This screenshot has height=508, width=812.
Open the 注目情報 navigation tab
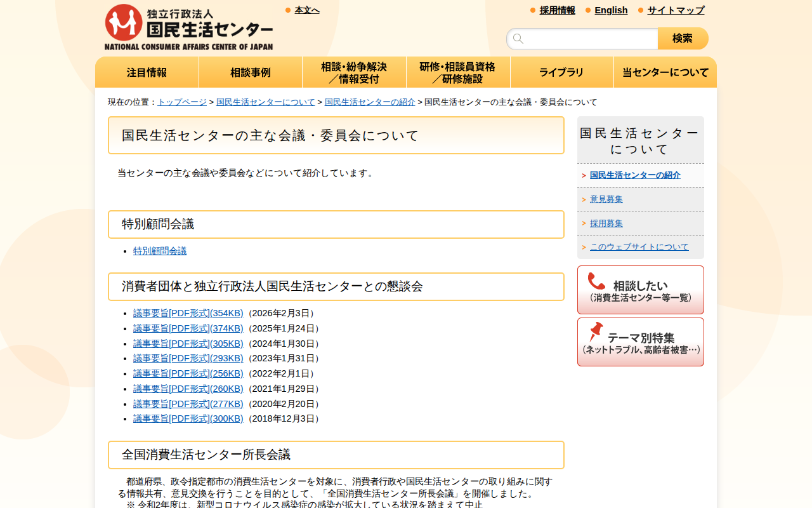147,72
